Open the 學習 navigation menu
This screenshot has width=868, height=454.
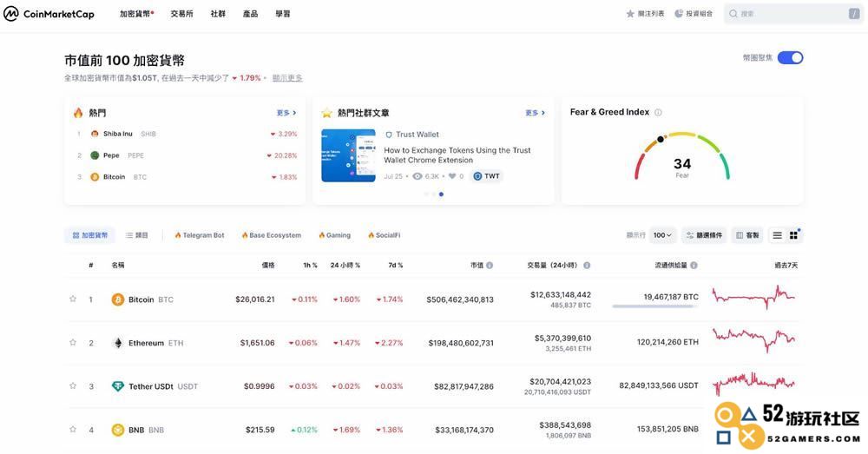283,14
